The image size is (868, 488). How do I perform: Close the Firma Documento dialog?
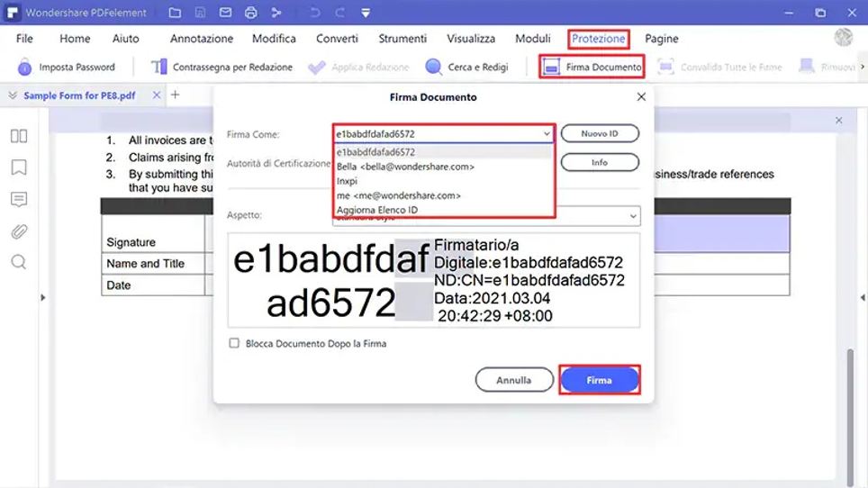click(641, 97)
